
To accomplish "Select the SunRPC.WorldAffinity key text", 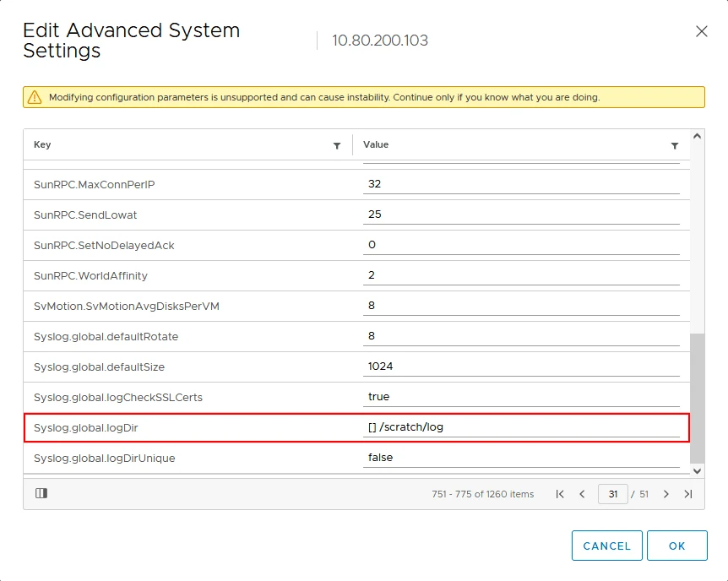I will point(90,276).
